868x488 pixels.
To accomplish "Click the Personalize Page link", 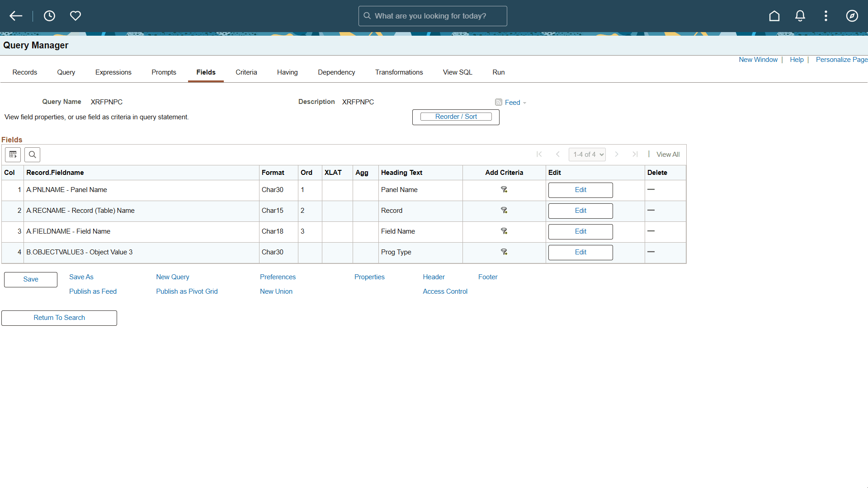I will [x=842, y=60].
